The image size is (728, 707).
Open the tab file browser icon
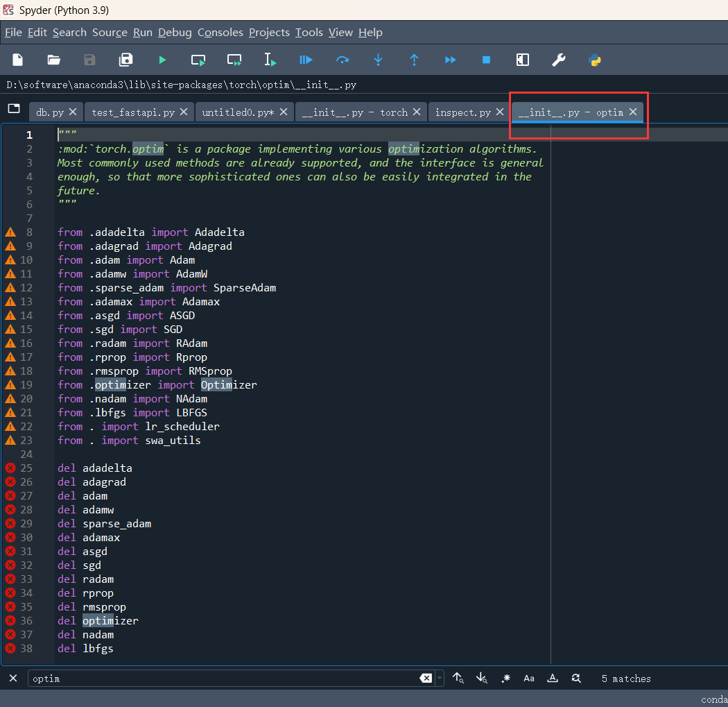(15, 109)
